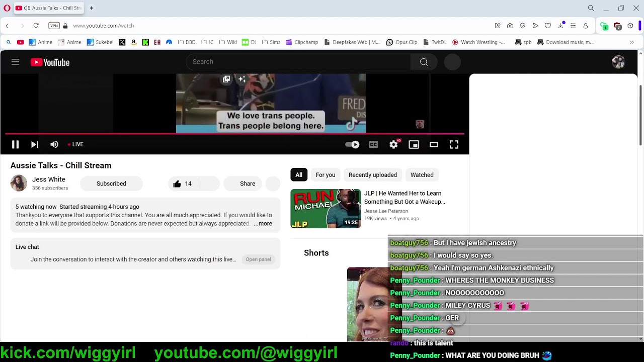Select the Recently uploaded filter chip
The image size is (644, 362).
372,175
